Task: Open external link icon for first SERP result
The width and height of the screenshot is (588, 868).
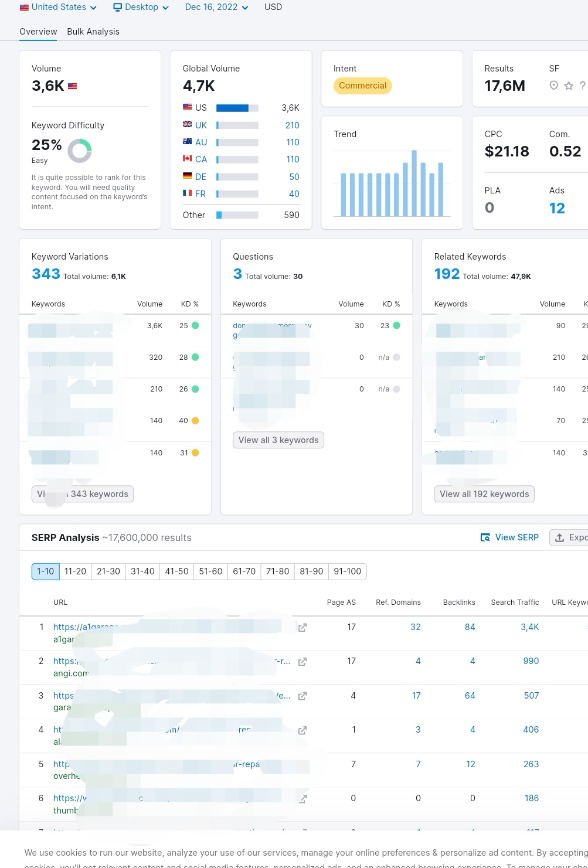Action: pyautogui.click(x=303, y=628)
